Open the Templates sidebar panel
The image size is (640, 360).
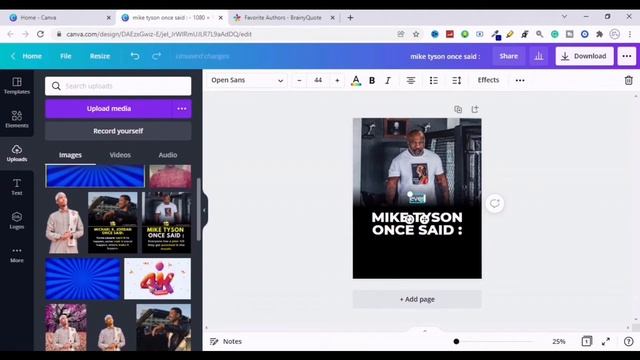[17, 86]
